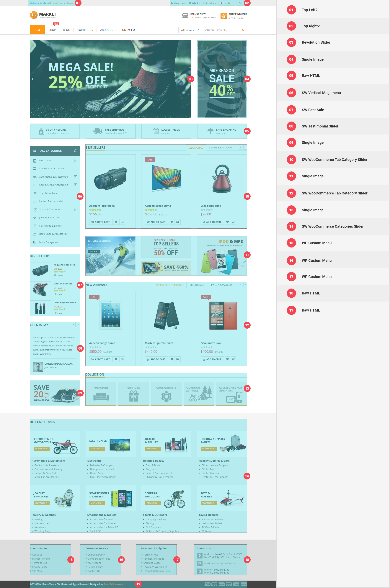
Task: Click the search keyword input field
Action: (x=222, y=30)
